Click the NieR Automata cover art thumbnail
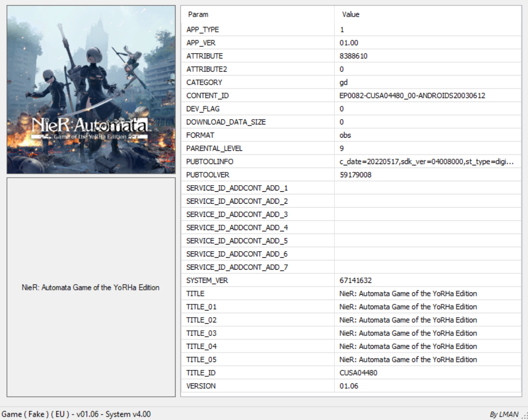Viewport: 528px width, 420px height. tap(91, 89)
